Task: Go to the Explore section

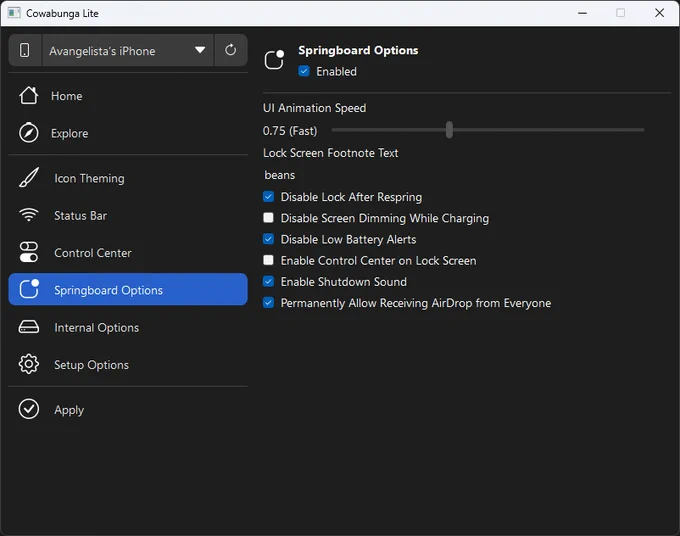Action: (128, 133)
